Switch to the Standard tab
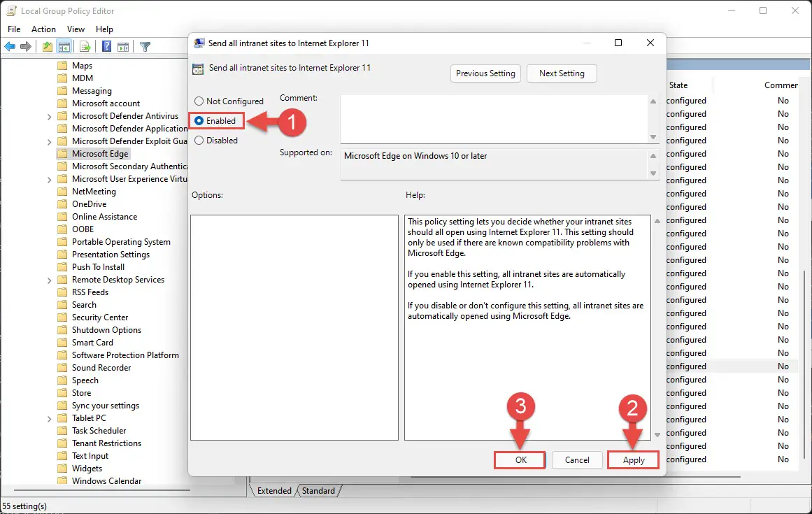The height and width of the screenshot is (514, 812). (318, 491)
